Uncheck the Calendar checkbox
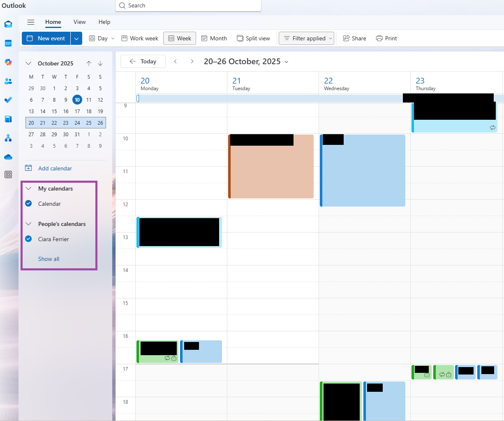 pos(28,203)
